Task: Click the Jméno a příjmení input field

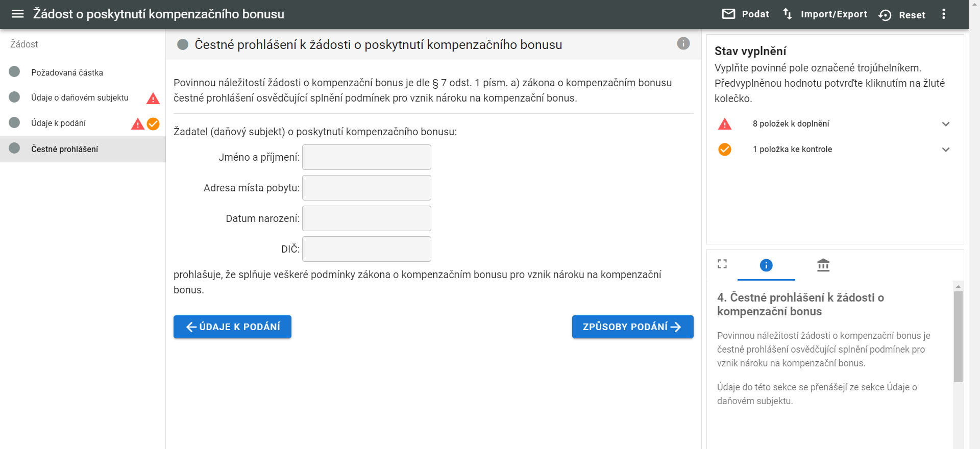Action: (x=366, y=157)
